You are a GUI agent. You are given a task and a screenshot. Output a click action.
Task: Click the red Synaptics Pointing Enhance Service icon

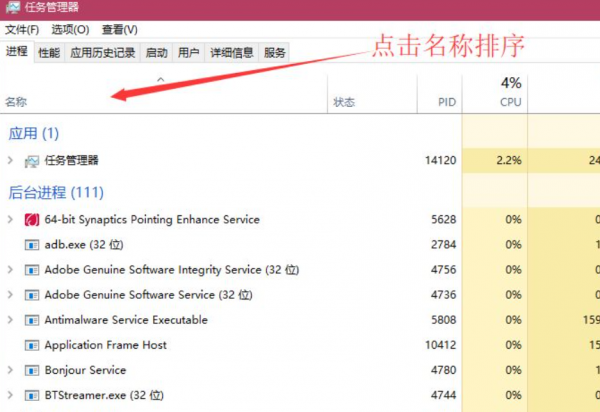[32, 220]
